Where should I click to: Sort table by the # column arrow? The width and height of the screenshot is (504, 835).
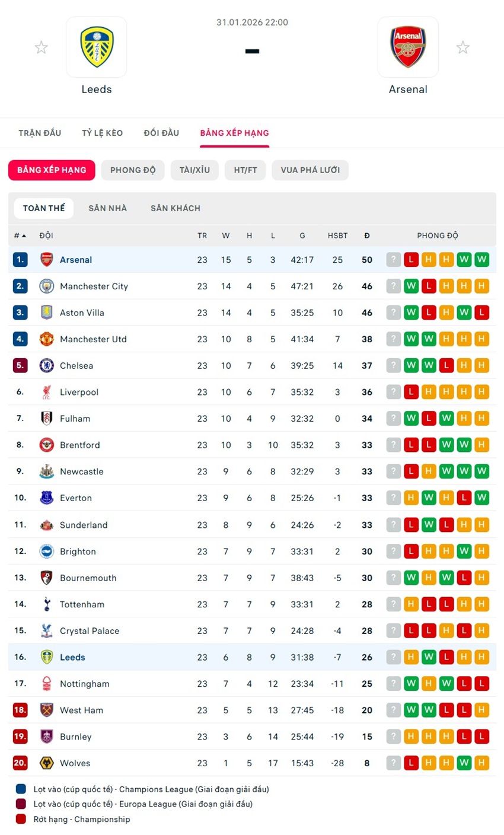pos(24,236)
